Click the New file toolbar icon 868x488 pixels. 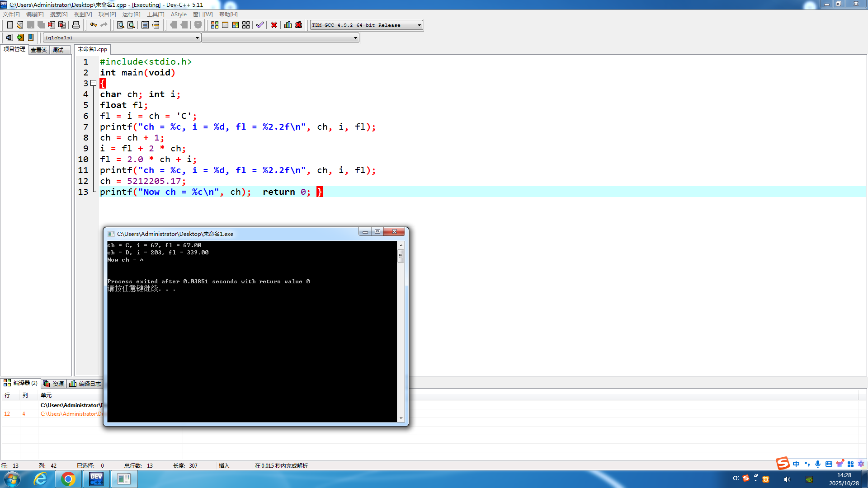[9, 25]
